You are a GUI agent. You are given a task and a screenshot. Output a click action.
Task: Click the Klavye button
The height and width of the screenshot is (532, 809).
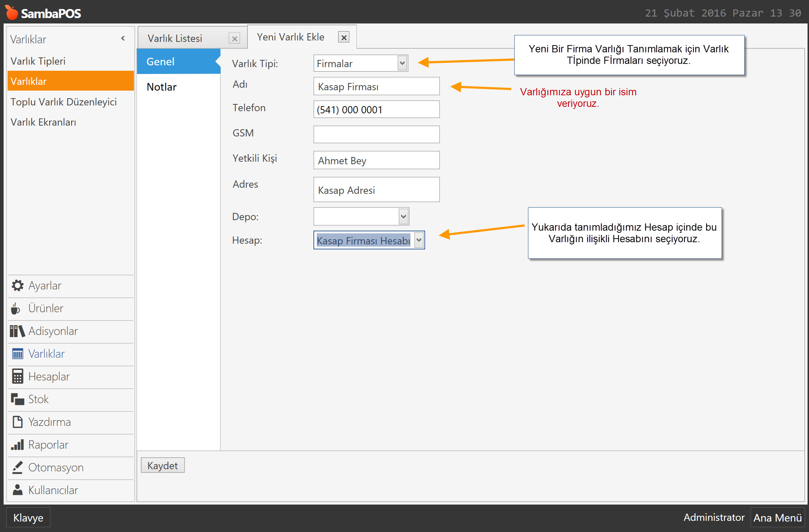tap(28, 517)
